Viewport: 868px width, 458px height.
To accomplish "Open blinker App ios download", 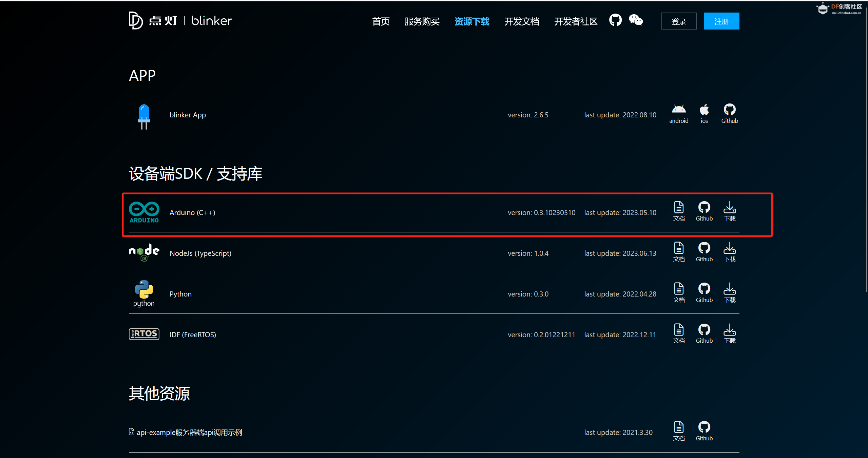I will click(704, 114).
